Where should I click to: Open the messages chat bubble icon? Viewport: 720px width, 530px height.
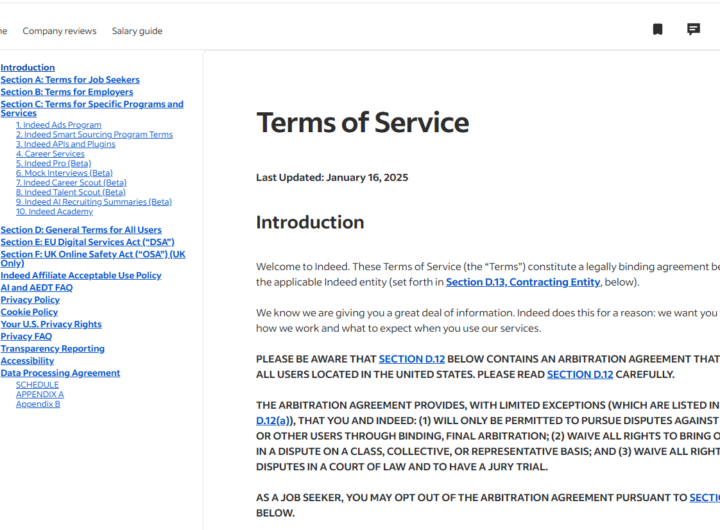pyautogui.click(x=693, y=30)
